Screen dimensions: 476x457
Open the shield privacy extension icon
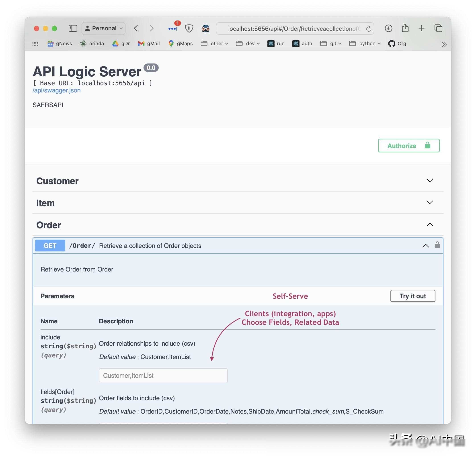pos(189,29)
